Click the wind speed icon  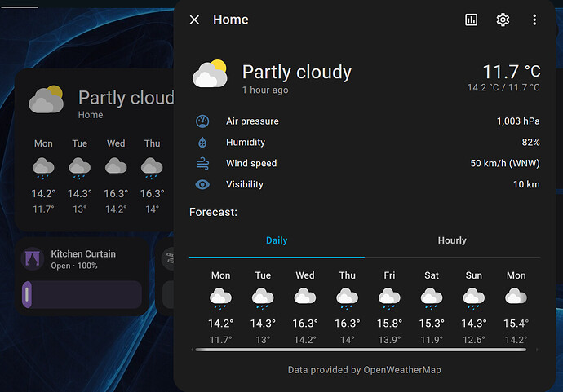(x=202, y=163)
